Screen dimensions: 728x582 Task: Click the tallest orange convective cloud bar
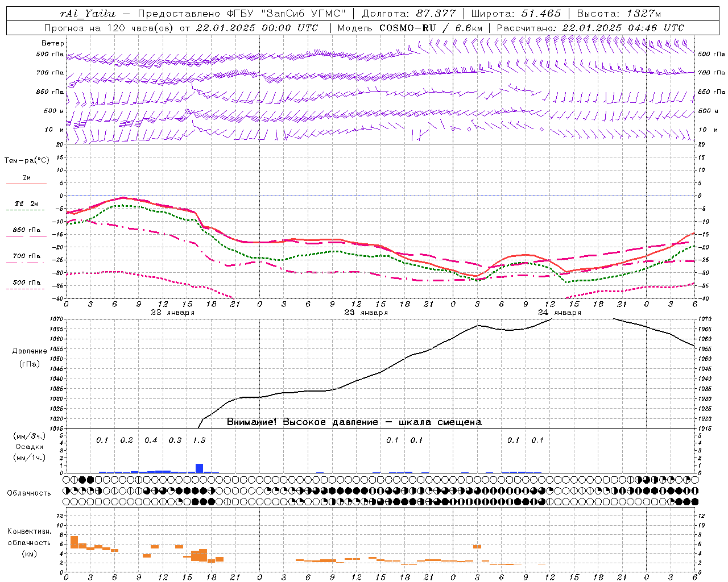74,542
